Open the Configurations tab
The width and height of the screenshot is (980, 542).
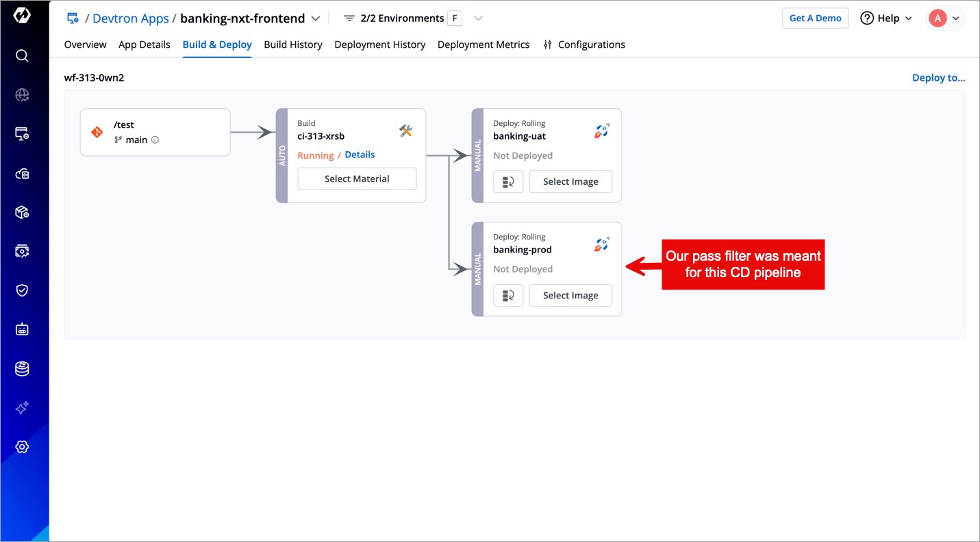(584, 44)
